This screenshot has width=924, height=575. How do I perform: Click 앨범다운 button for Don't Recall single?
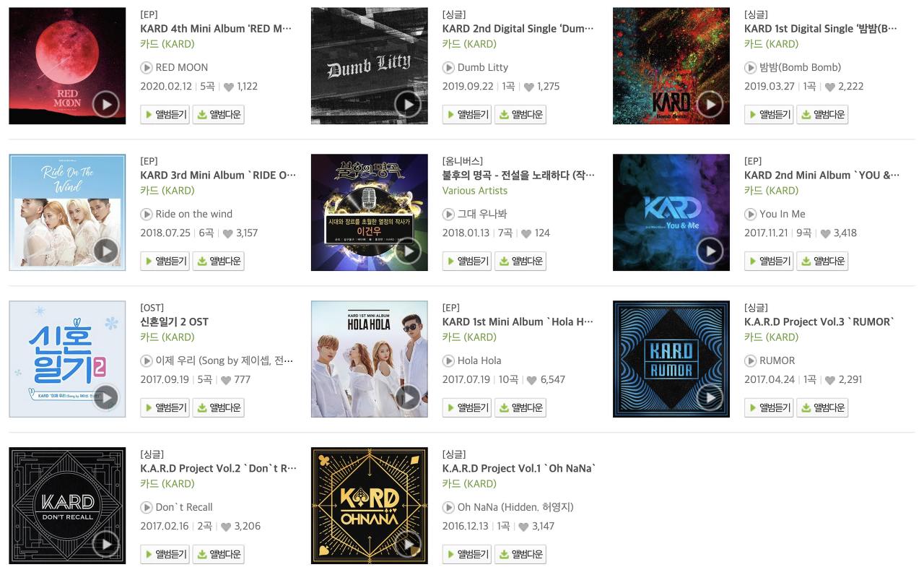pyautogui.click(x=218, y=554)
